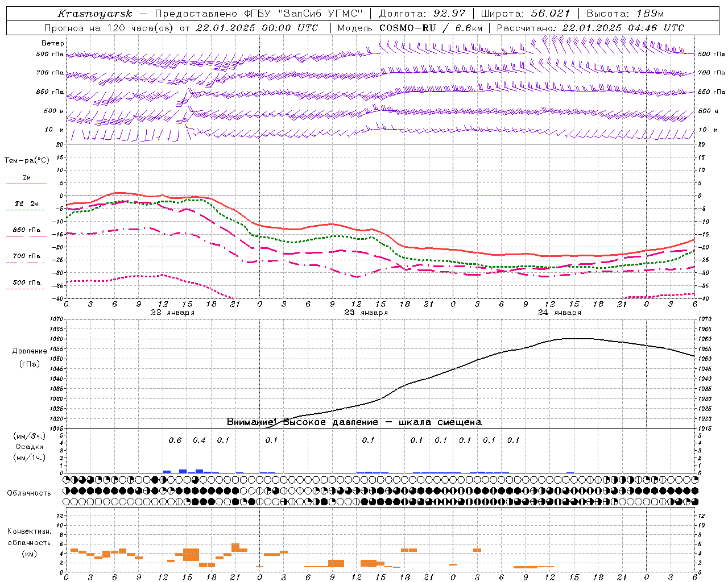The width and height of the screenshot is (728, 582).
Task: Click the 'Ветер' wind panel label
Action: click(53, 43)
